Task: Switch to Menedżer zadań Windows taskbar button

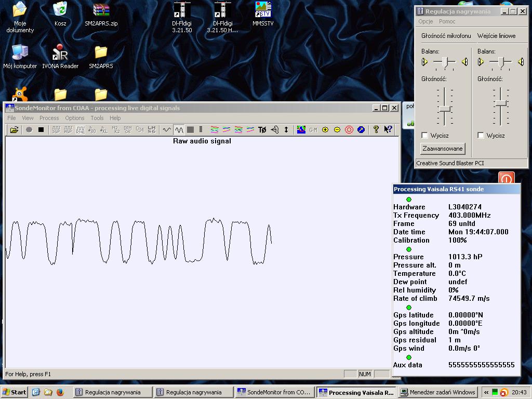Action: pos(438,392)
